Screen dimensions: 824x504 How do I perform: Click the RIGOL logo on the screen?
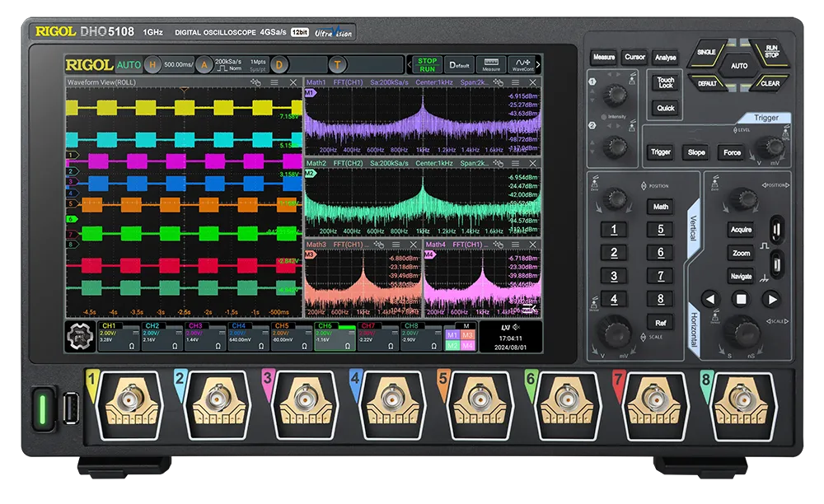[89, 65]
